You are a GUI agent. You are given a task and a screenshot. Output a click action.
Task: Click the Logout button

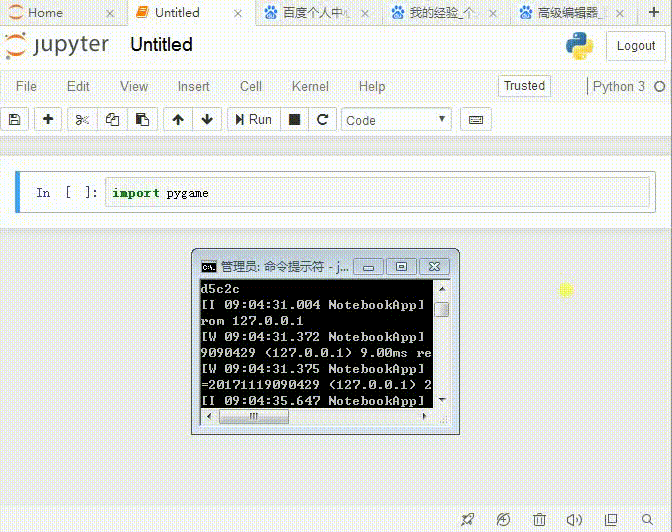click(x=636, y=45)
